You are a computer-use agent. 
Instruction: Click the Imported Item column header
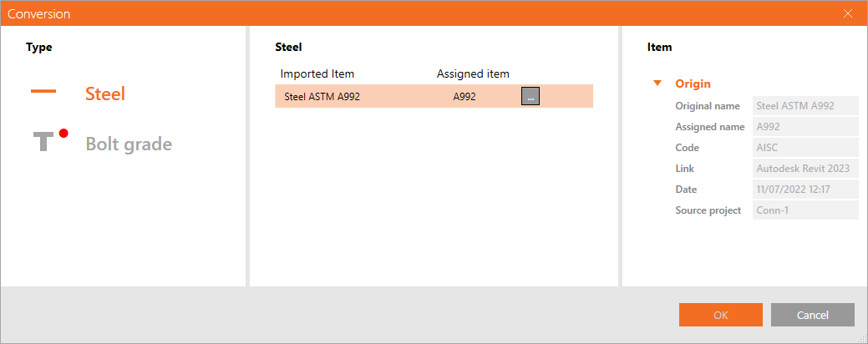317,73
